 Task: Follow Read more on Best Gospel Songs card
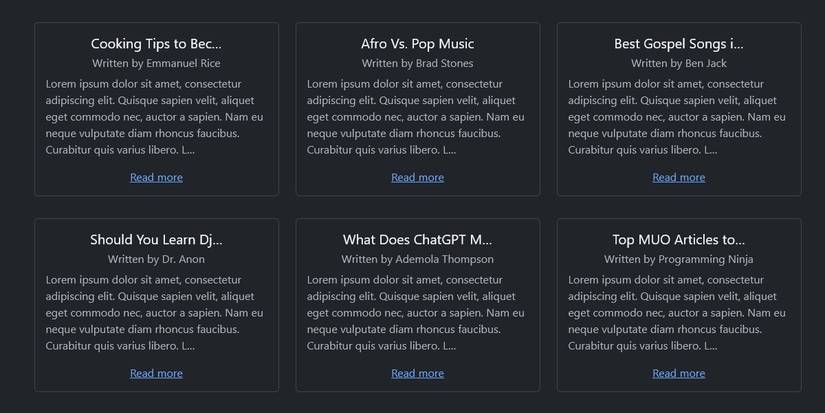(x=678, y=177)
